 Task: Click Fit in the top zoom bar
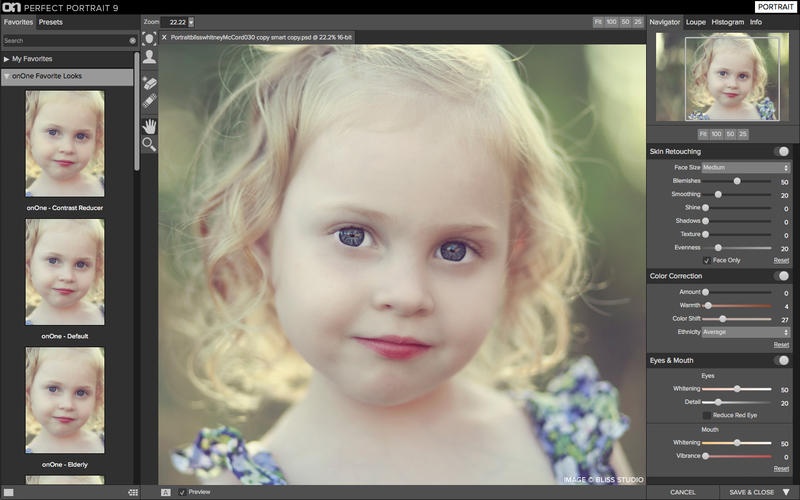point(598,22)
